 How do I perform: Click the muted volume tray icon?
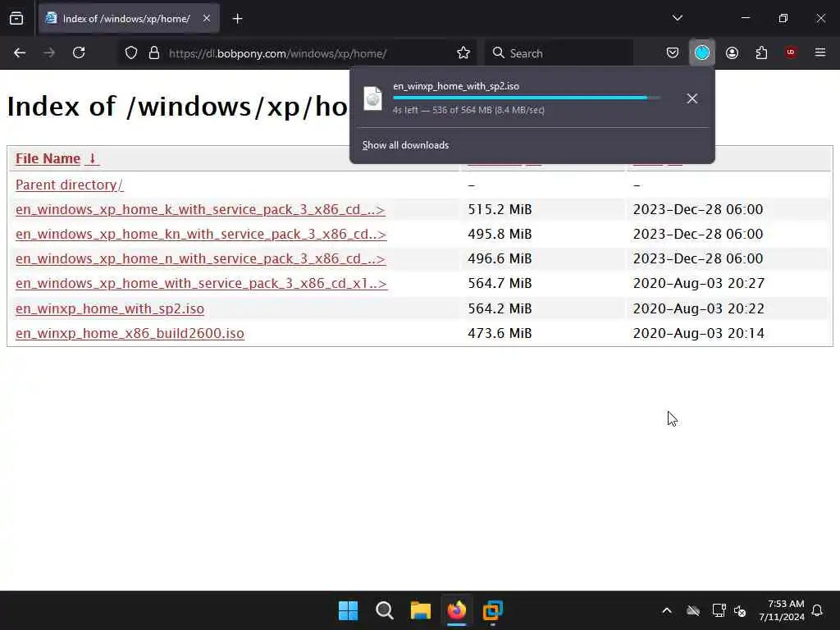tap(741, 610)
